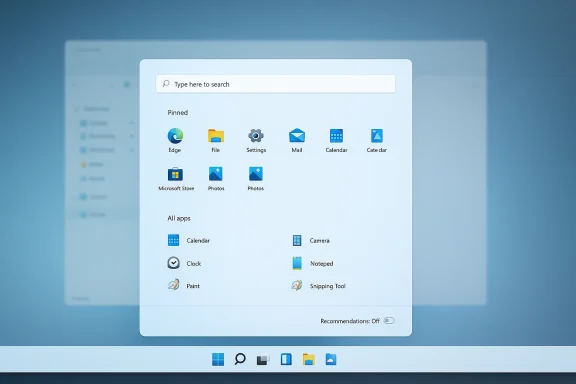The width and height of the screenshot is (576, 384).
Task: Launch Settings from the Pinned section
Action: click(x=256, y=140)
